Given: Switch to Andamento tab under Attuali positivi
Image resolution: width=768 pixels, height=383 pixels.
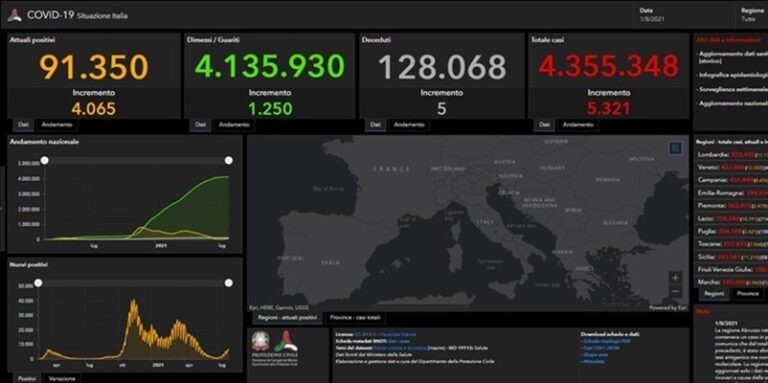Looking at the screenshot, I should pyautogui.click(x=57, y=125).
